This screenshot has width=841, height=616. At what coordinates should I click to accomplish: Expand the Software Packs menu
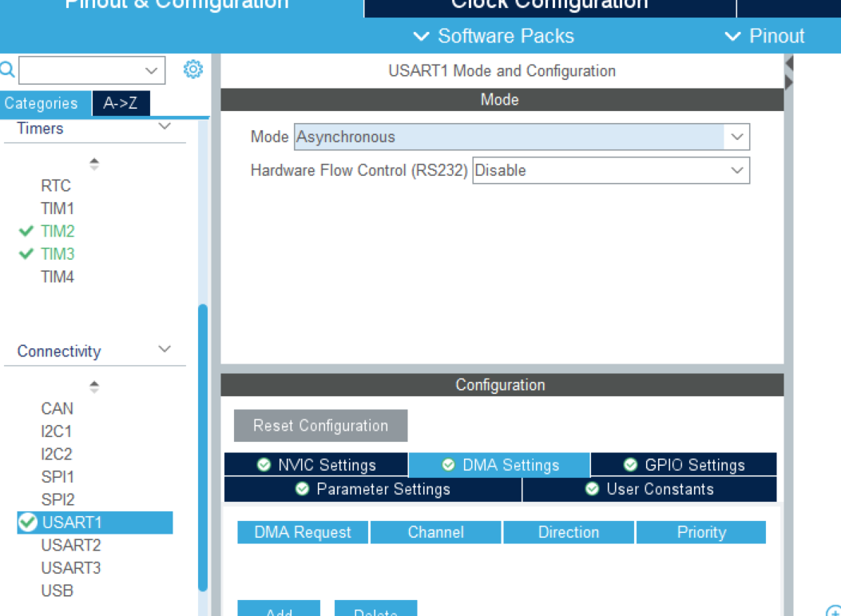494,36
